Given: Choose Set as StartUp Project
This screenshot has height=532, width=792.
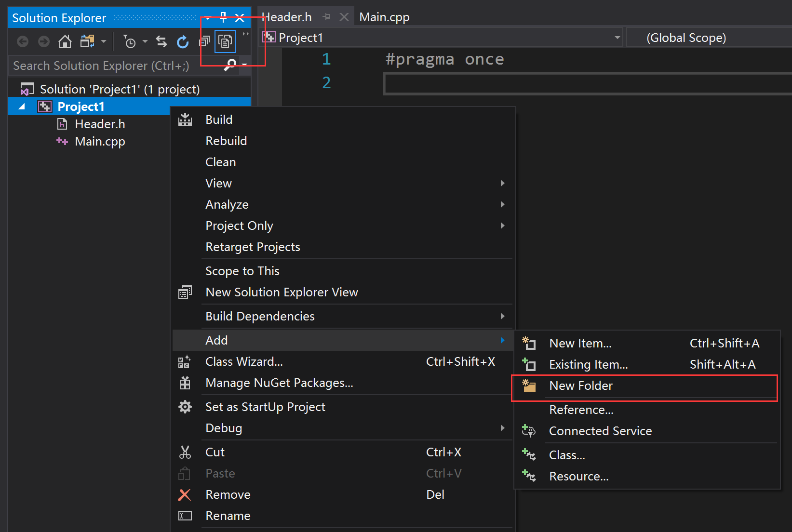Looking at the screenshot, I should tap(343, 407).
